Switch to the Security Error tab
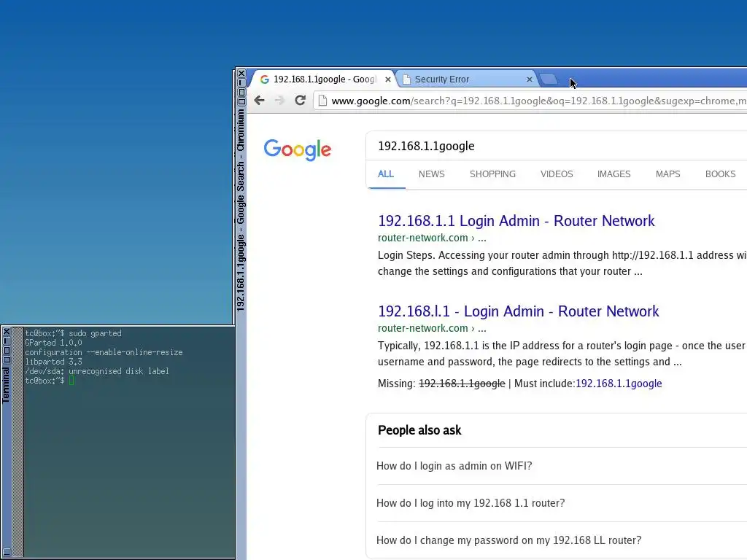The height and width of the screenshot is (560, 747). coord(466,79)
